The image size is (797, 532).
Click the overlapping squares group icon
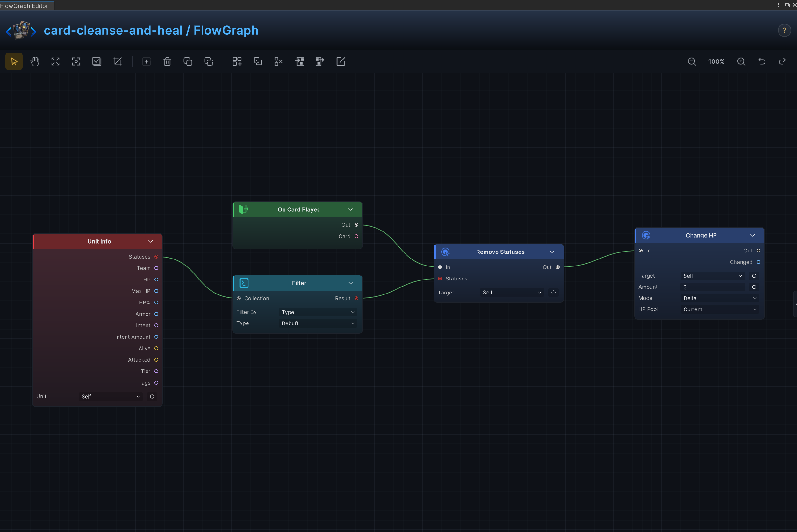click(258, 61)
